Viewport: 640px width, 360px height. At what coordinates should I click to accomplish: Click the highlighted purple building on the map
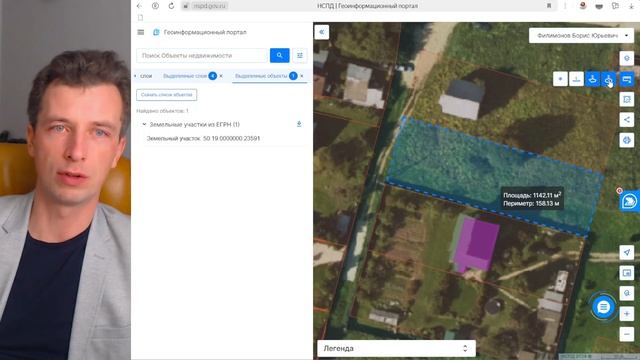coord(476,245)
